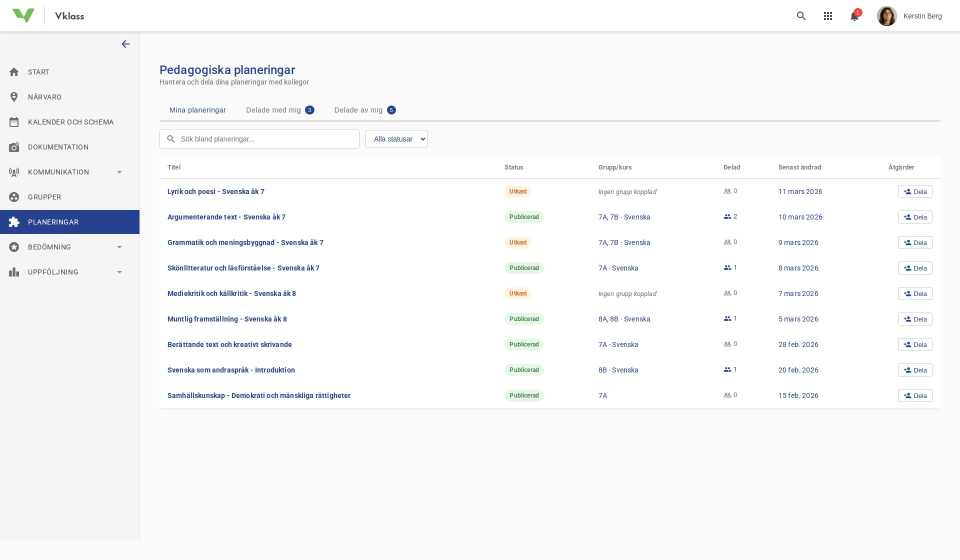Share Argumenterande text via its Dela button
This screenshot has width=960, height=560.
(915, 216)
